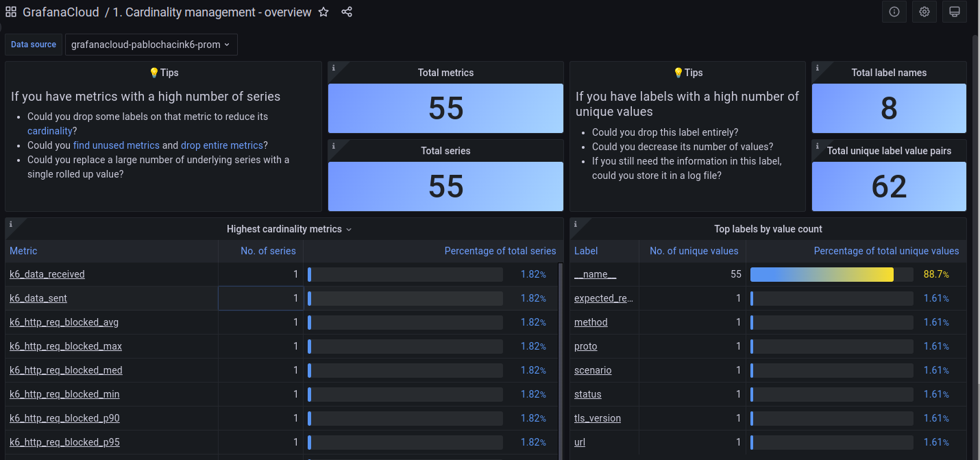Screen dimensions: 980x460
Task: Click the info icon on Top labels panel
Action: pyautogui.click(x=576, y=225)
